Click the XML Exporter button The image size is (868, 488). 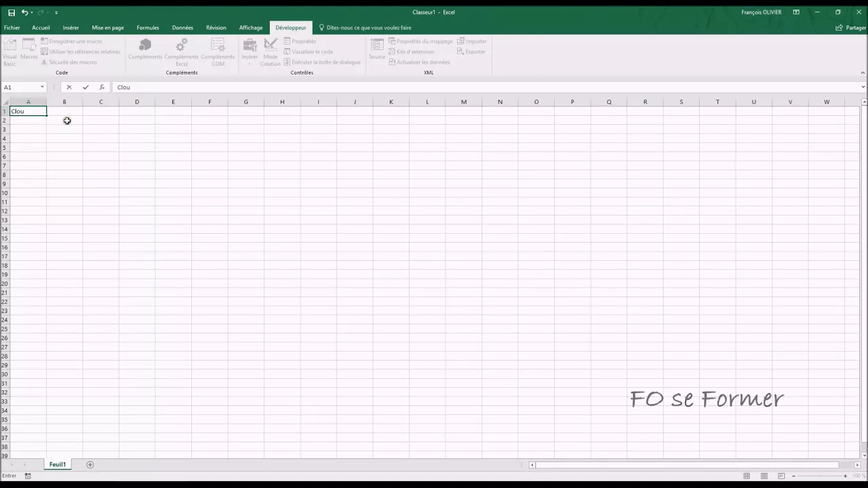(471, 52)
